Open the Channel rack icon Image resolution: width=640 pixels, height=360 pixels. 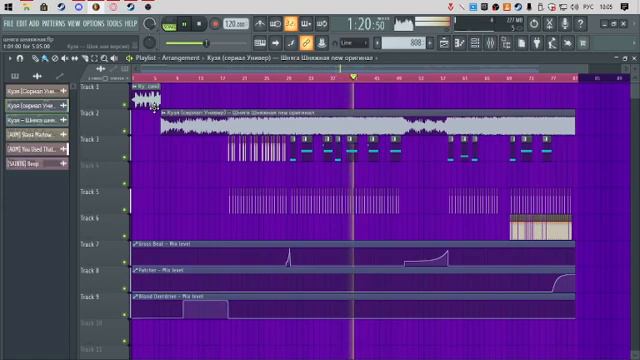point(475,43)
